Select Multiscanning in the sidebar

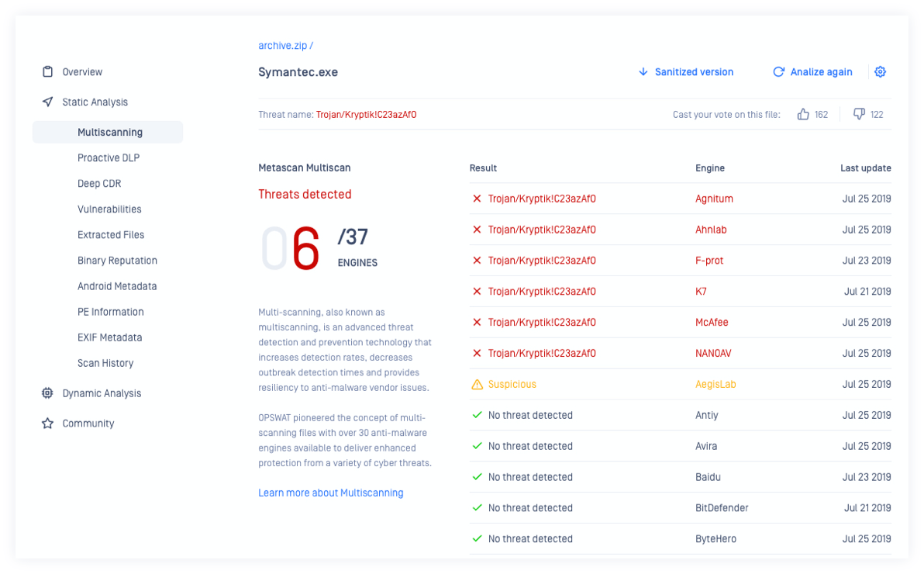110,133
